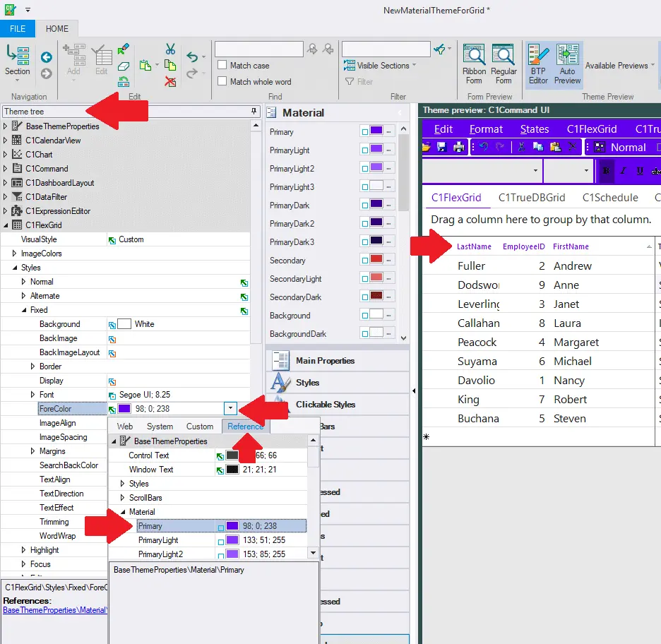
Task: Click the Primary purple color swatch in Material
Action: pos(376,131)
